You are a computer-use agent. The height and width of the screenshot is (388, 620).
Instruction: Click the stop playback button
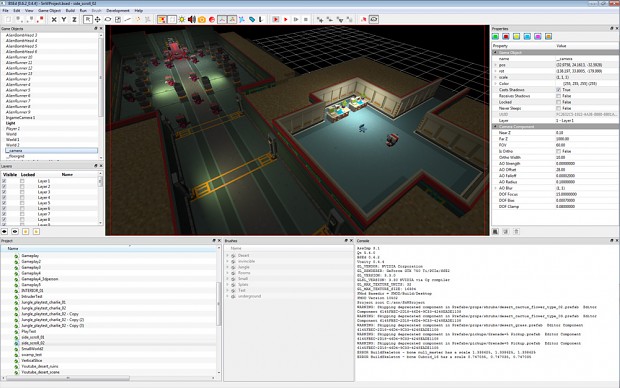click(306, 19)
